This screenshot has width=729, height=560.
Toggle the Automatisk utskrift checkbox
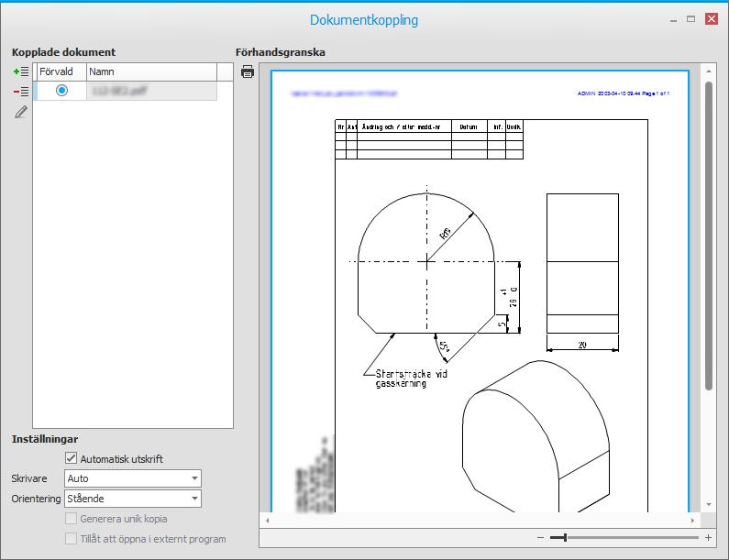click(72, 458)
